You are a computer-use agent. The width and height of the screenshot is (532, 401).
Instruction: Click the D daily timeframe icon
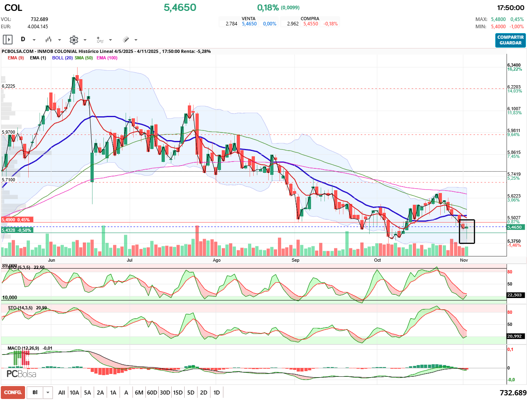(23, 40)
